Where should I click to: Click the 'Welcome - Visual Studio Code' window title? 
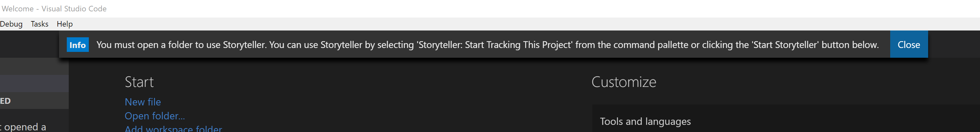(54, 8)
